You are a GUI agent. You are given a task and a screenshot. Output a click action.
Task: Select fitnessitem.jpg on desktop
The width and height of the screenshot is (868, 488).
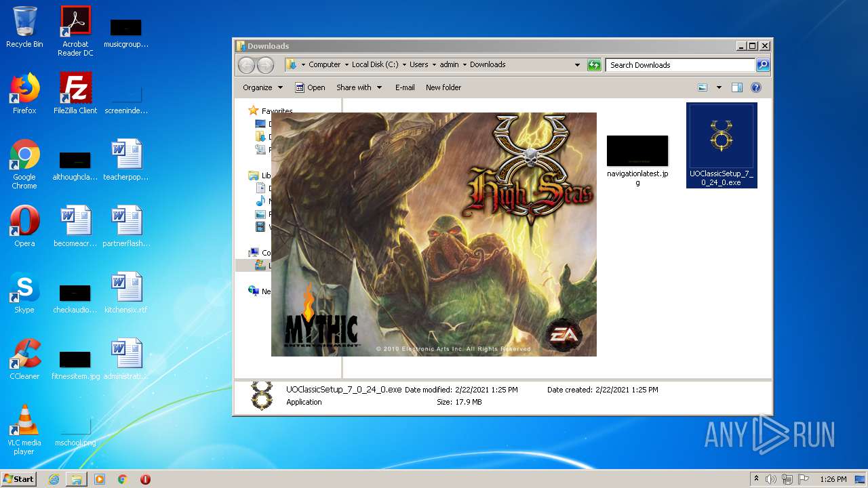coord(75,365)
